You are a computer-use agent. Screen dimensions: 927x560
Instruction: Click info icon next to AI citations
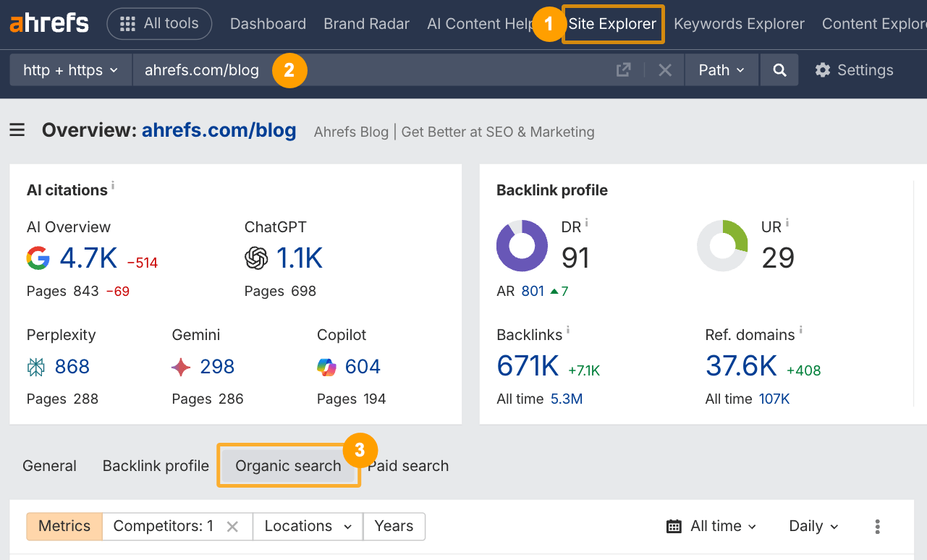pyautogui.click(x=113, y=186)
